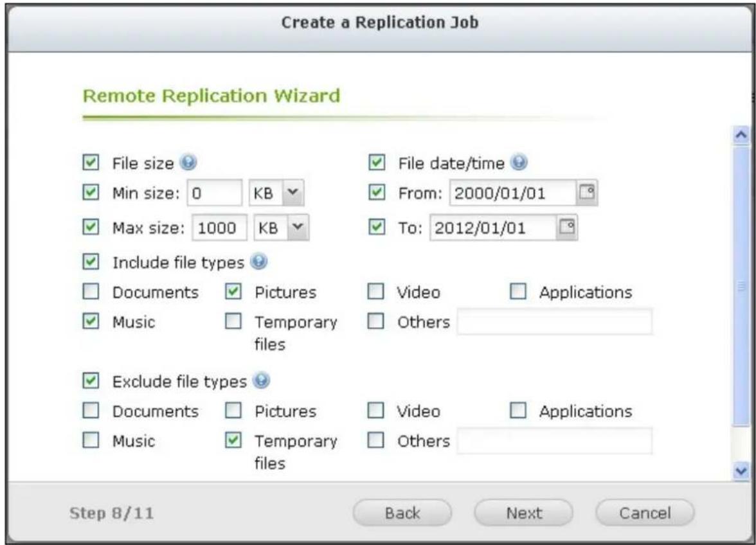756x545 pixels.
Task: Click the From date field 2000/01/01
Action: tap(513, 193)
